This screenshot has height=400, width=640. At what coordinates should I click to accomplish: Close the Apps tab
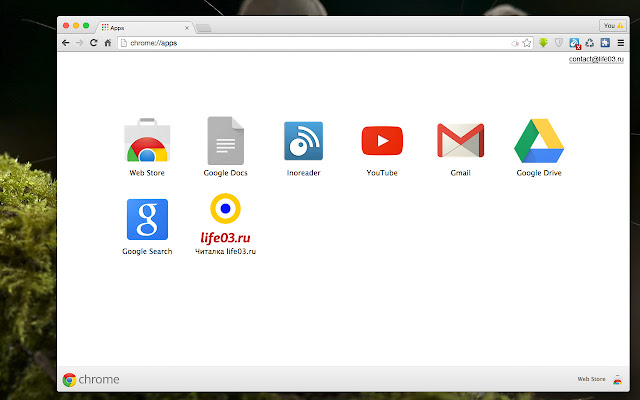(187, 28)
